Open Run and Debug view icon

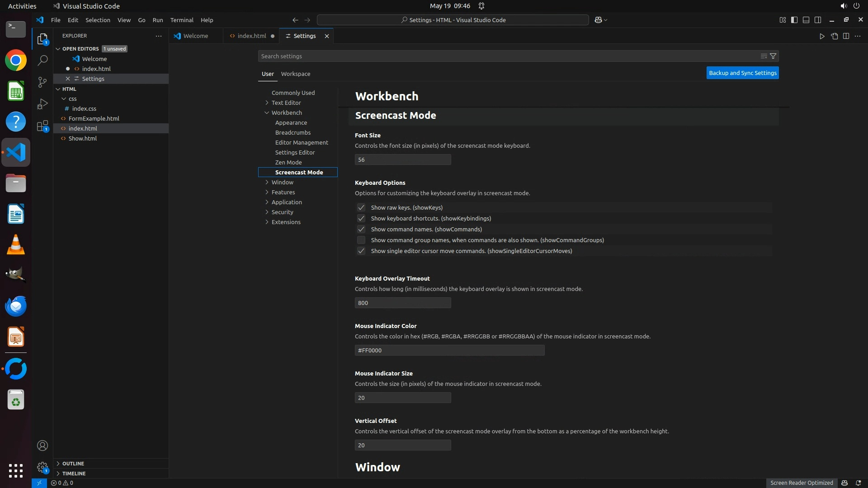coord(42,104)
